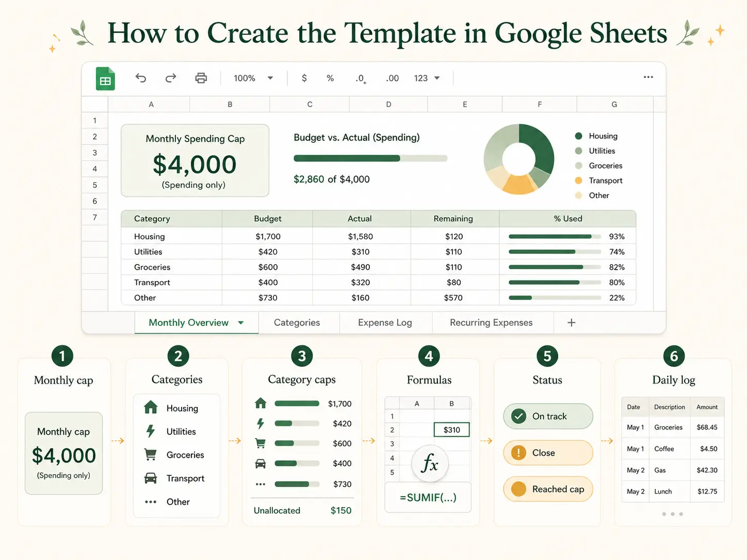Click the Transport legend color dot
The height and width of the screenshot is (560, 747).
[578, 180]
